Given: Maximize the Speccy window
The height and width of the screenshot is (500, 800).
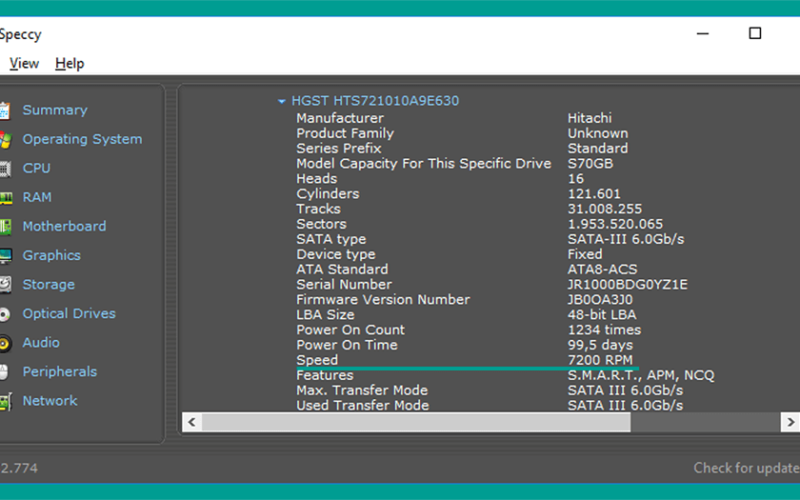Looking at the screenshot, I should pos(755,34).
